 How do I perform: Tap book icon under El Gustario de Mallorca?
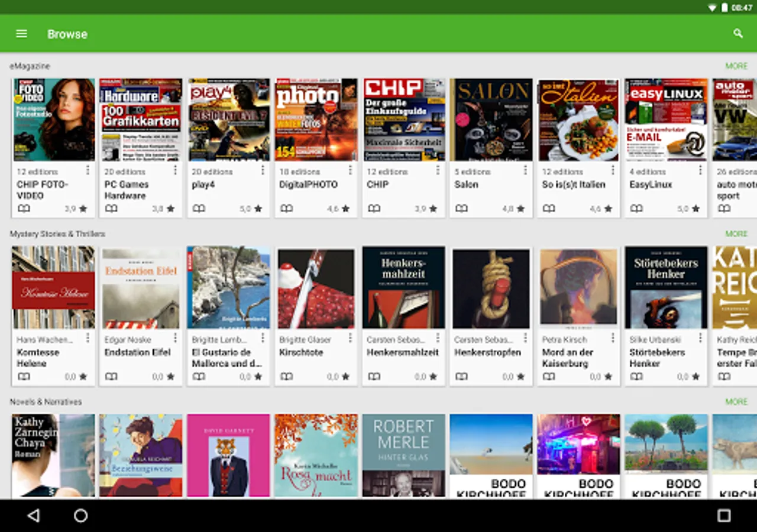(199, 377)
